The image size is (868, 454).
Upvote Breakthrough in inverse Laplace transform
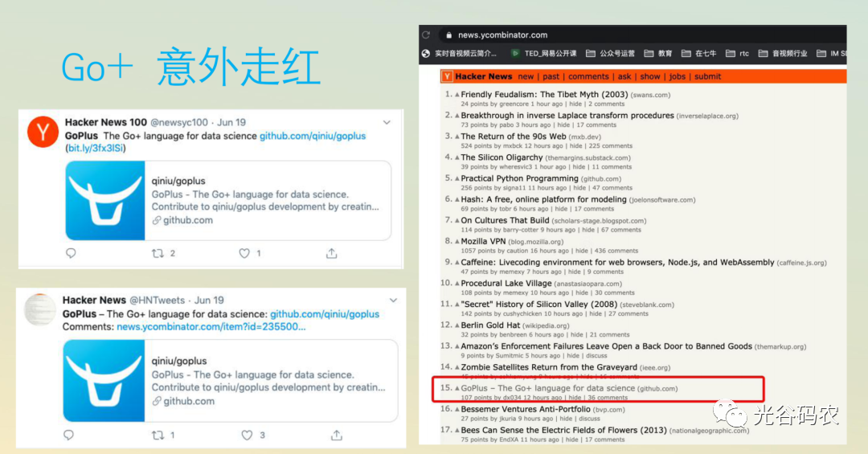click(457, 116)
